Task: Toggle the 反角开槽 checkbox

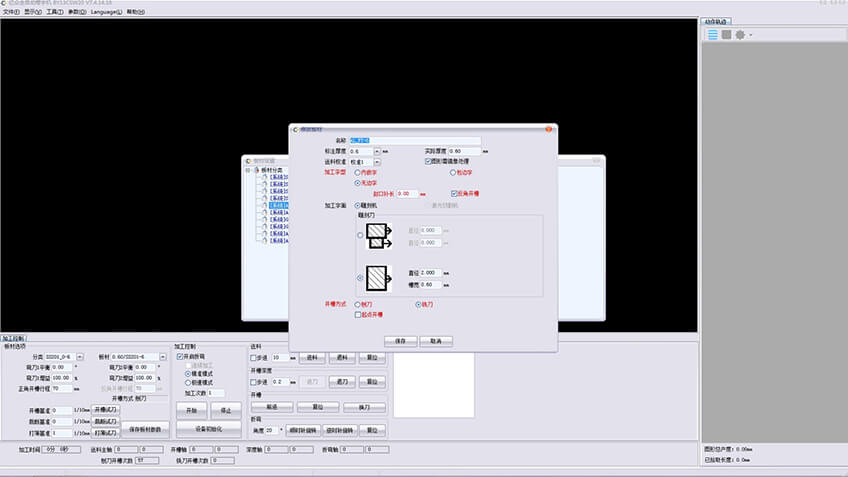Action: pos(454,193)
